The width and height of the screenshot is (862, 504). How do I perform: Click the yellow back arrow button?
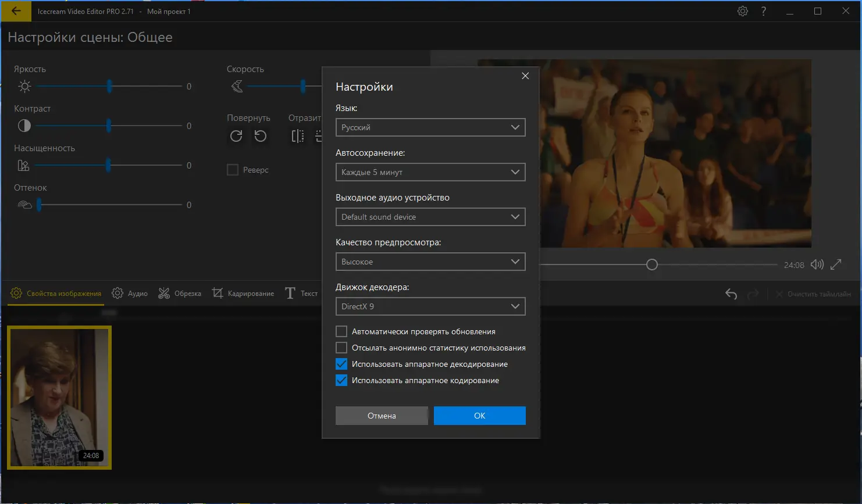16,11
